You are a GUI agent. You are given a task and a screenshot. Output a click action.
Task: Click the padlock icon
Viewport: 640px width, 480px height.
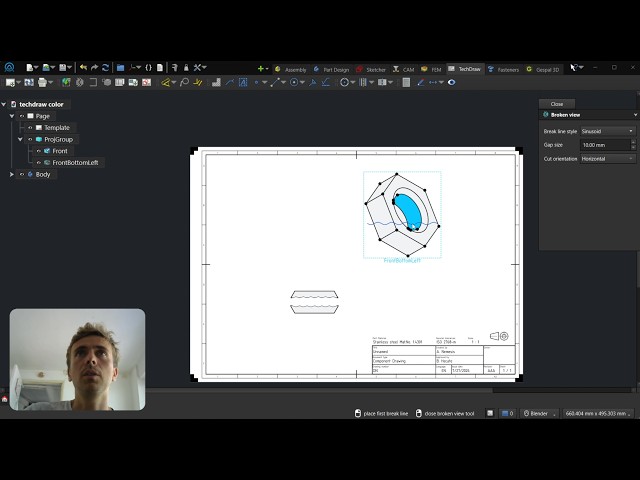point(186,68)
